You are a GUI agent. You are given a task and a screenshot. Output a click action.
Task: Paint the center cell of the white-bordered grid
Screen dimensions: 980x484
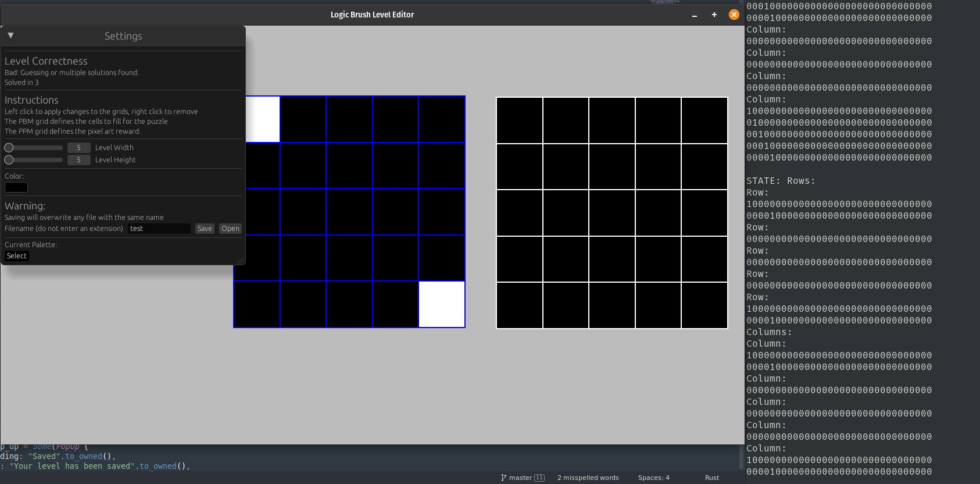(x=612, y=213)
